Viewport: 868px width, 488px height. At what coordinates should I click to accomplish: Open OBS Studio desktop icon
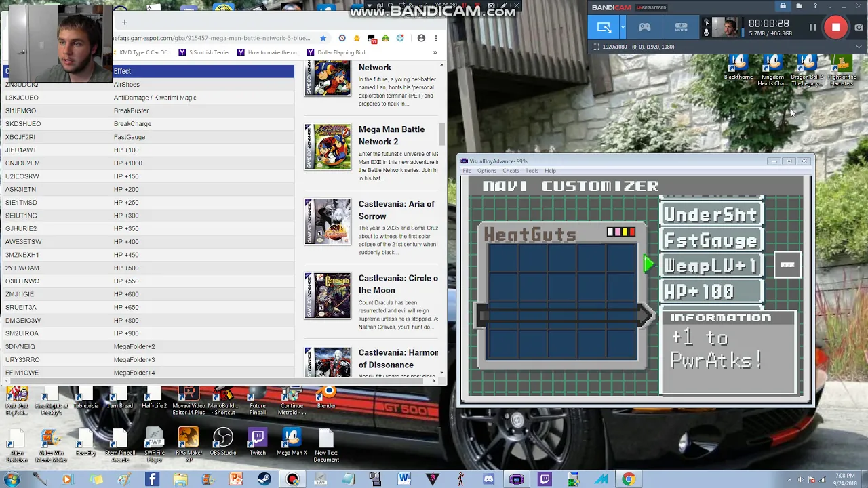(223, 442)
